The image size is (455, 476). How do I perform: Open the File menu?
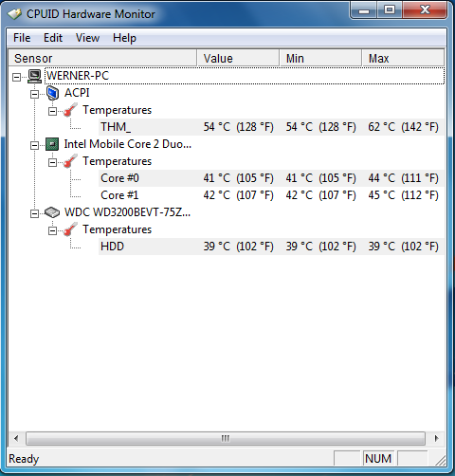click(22, 38)
